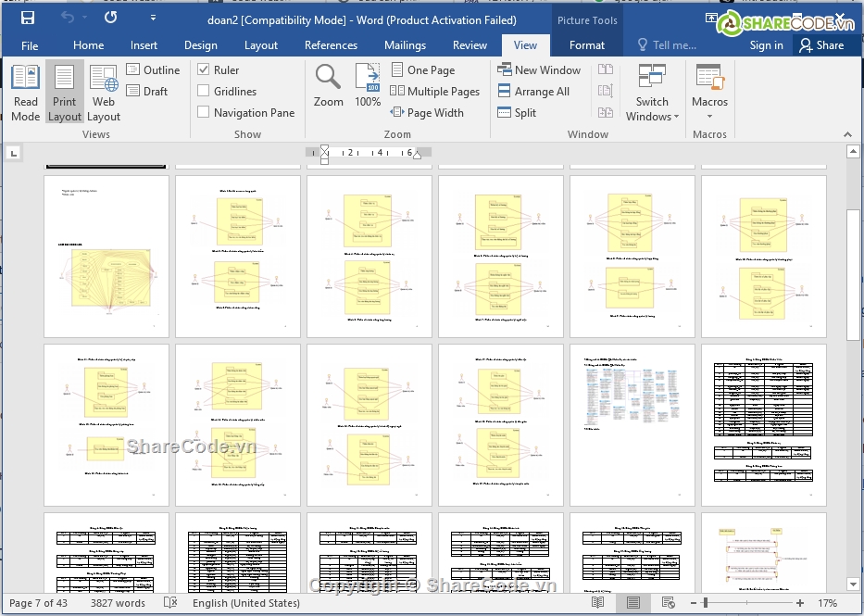This screenshot has height=616, width=864.
Task: Click the Repeat (redo) icon
Action: click(111, 19)
